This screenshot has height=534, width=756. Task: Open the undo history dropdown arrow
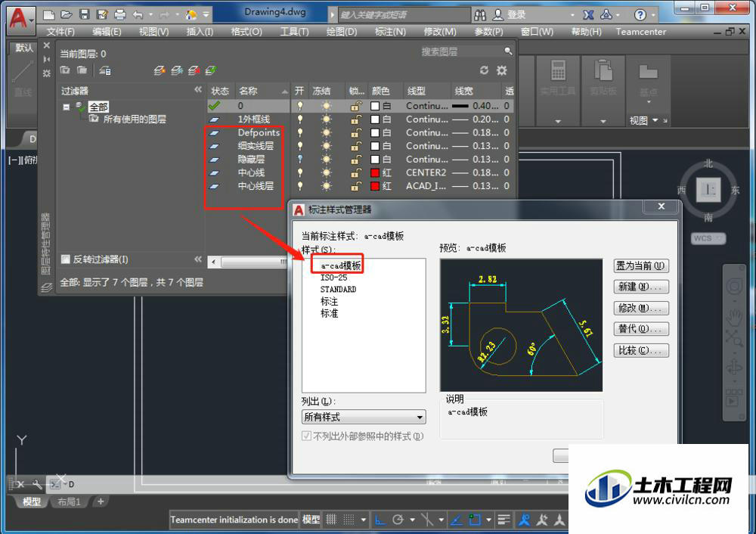click(x=151, y=15)
